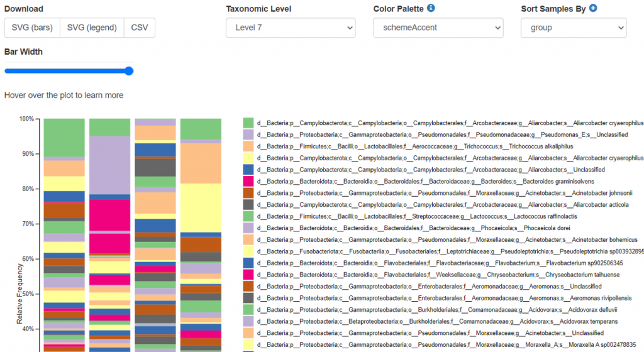The width and height of the screenshot is (644, 352).
Task: Click the pink swatch for Chryseobacterium taihuense
Action: (248, 275)
